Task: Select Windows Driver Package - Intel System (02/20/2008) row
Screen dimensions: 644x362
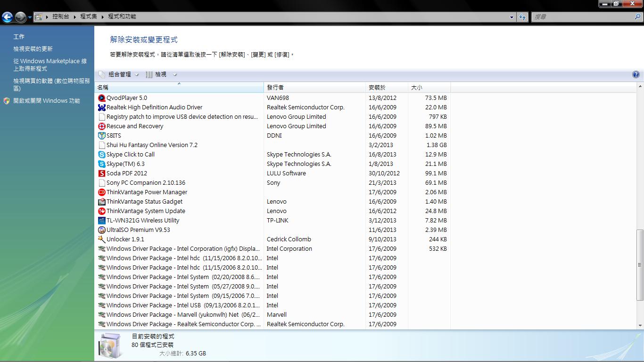Action: point(272,277)
